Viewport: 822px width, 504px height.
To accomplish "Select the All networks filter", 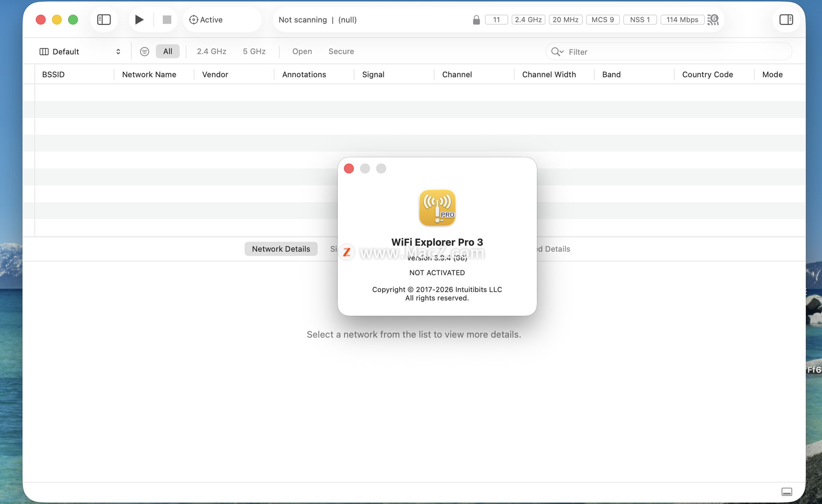I will (x=167, y=51).
